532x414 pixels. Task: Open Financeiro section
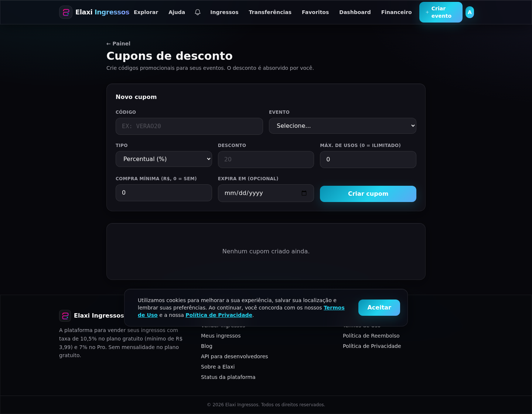396,12
